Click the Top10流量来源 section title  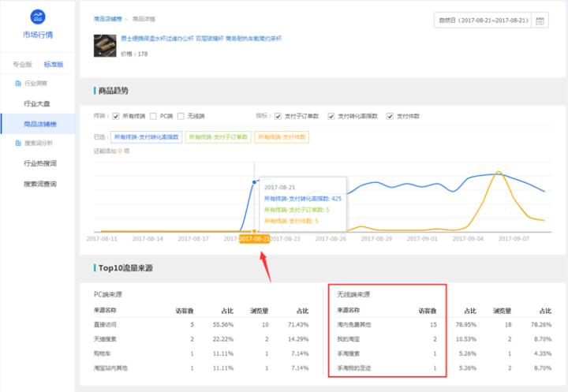[x=125, y=268]
